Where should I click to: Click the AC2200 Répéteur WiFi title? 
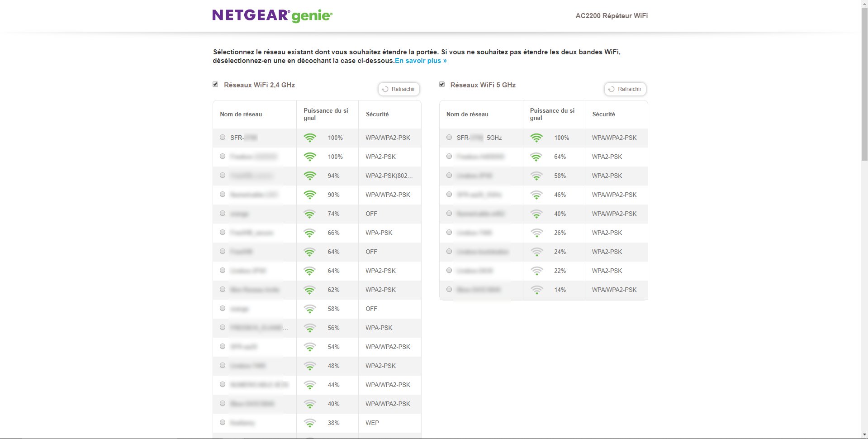(x=612, y=16)
